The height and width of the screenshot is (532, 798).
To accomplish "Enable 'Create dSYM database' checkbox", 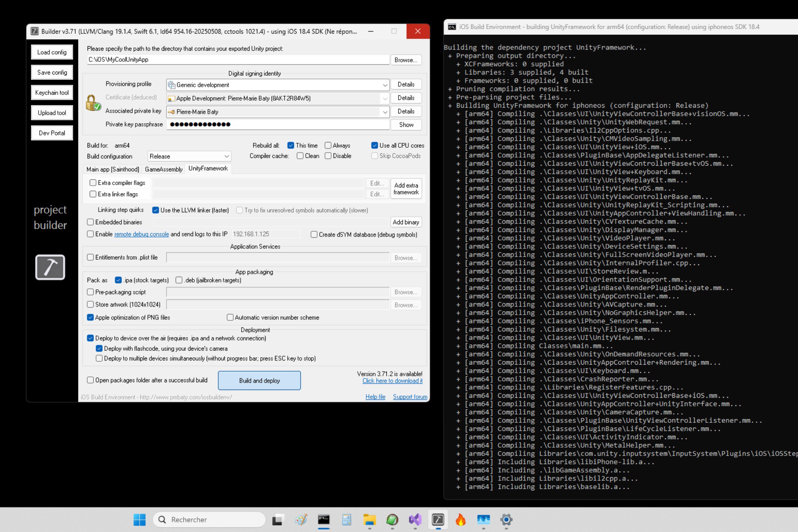I will [314, 234].
